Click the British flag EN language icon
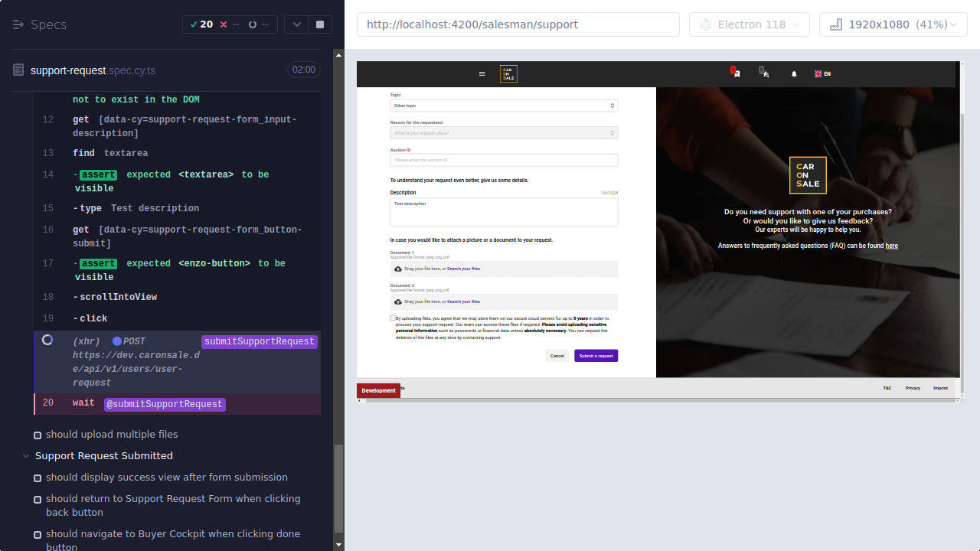This screenshot has width=980, height=551. [818, 73]
